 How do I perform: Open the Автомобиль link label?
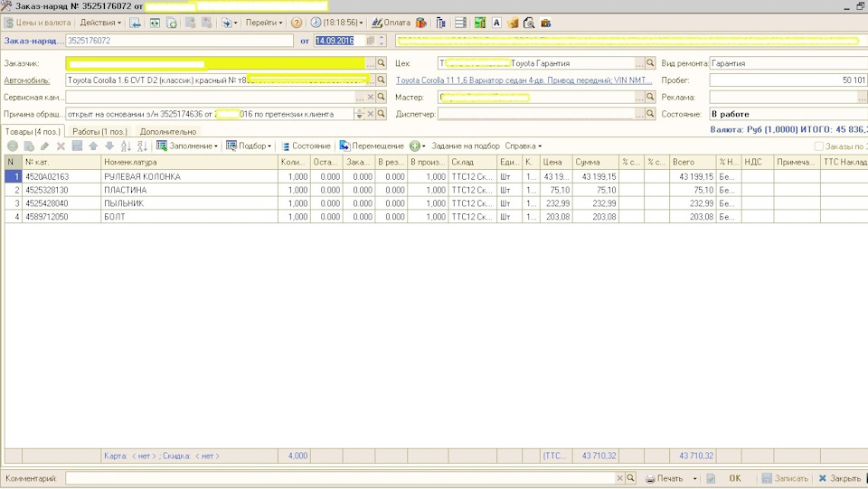(x=26, y=80)
